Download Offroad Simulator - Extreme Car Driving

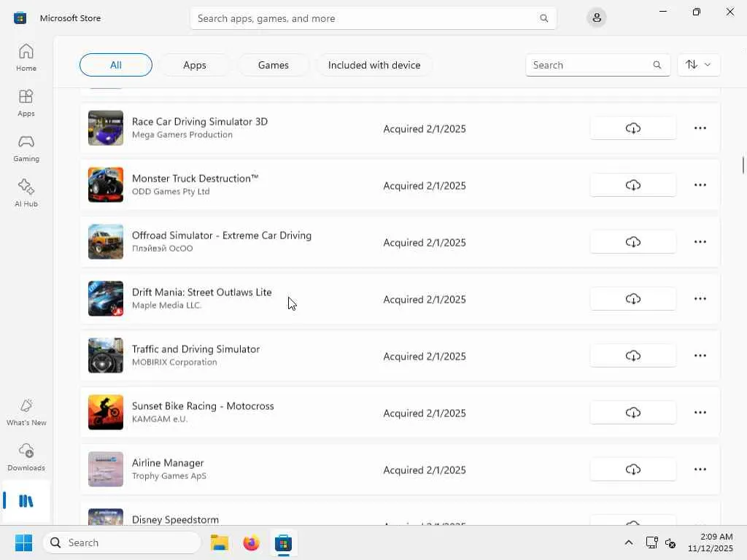(632, 242)
